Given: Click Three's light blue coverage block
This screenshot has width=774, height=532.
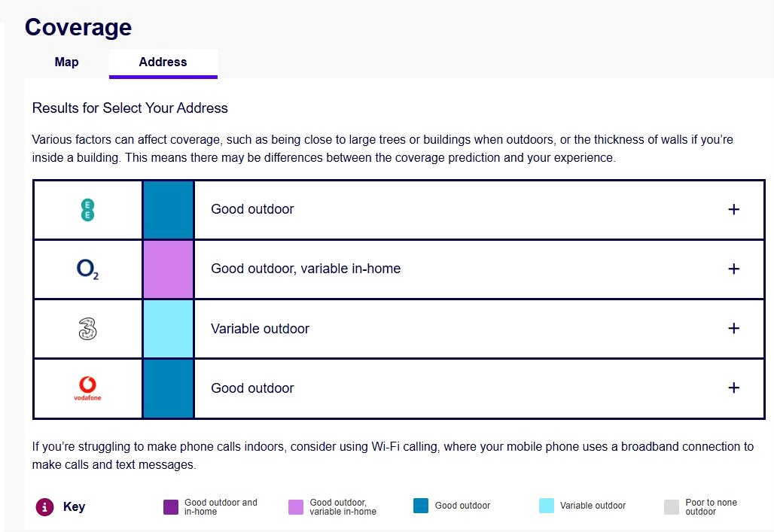Looking at the screenshot, I should point(168,329).
